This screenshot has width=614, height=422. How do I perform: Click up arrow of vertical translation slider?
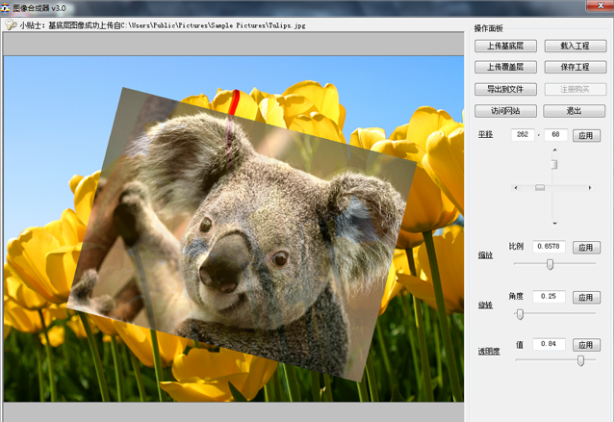pyautogui.click(x=554, y=150)
